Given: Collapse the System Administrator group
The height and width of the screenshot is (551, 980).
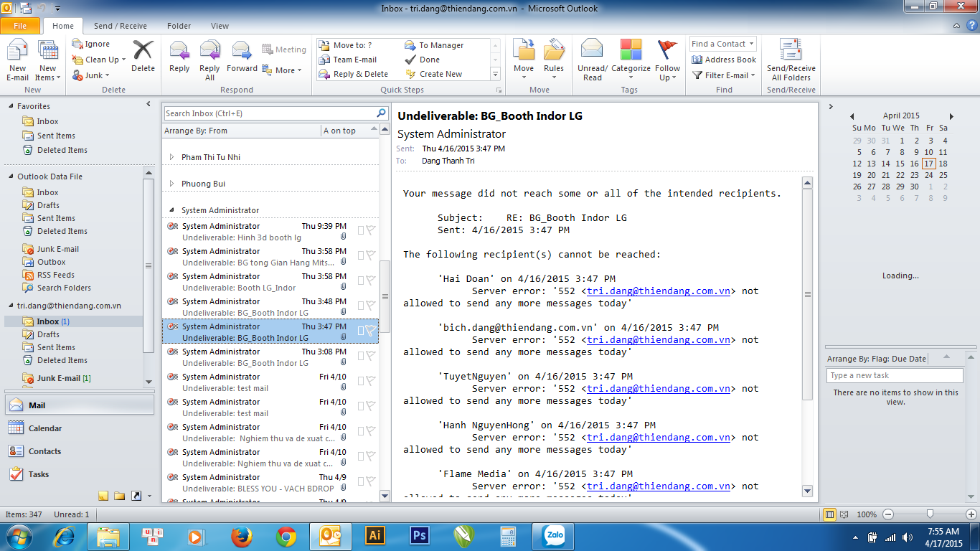Looking at the screenshot, I should coord(171,210).
